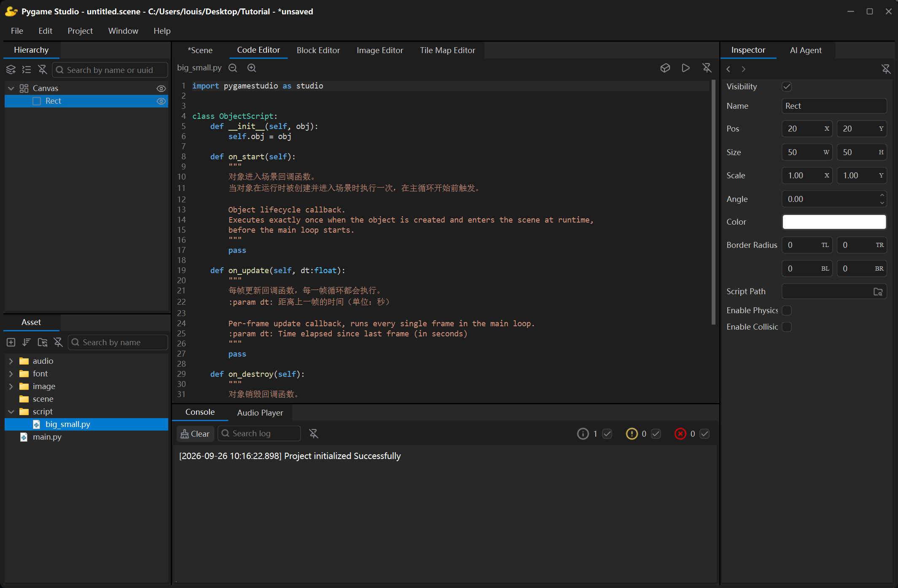Expand the audio folder
The height and width of the screenshot is (588, 898).
(11, 361)
